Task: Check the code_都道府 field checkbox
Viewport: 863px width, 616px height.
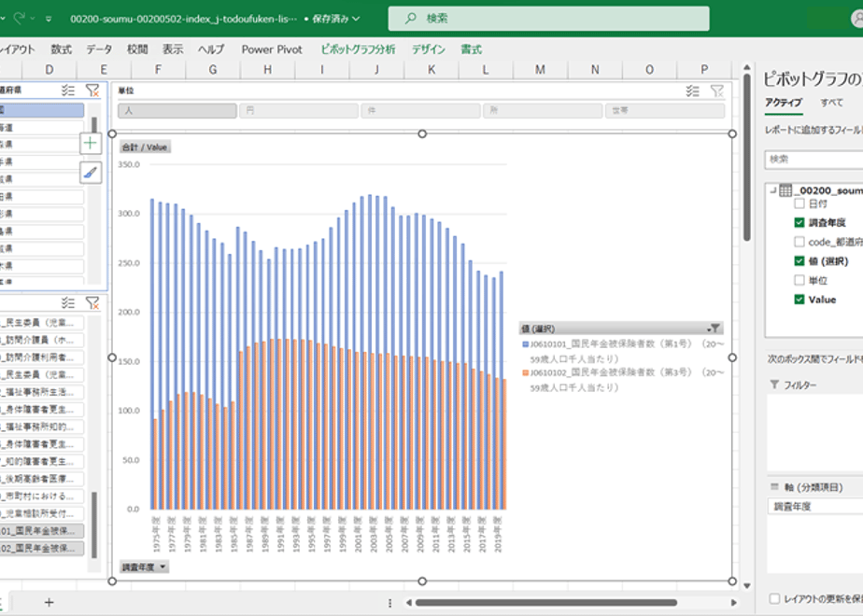Action: tap(799, 242)
